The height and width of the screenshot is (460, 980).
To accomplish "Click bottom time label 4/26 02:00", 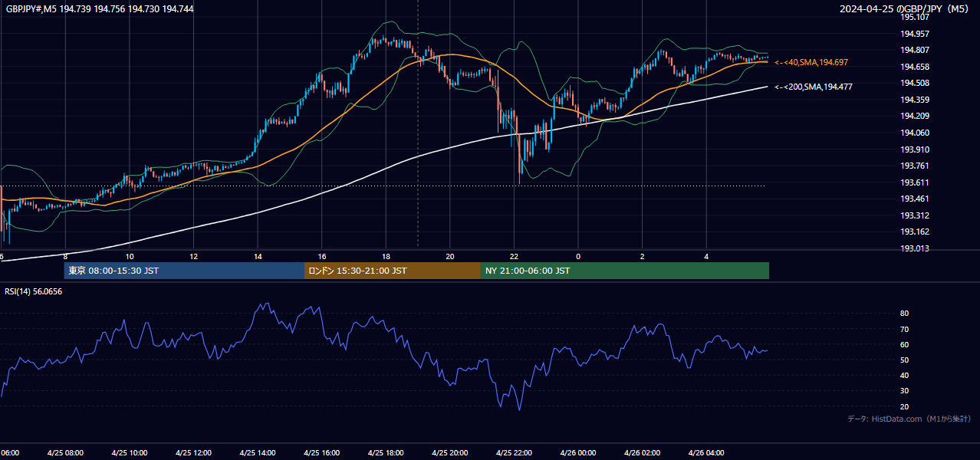I will point(642,453).
